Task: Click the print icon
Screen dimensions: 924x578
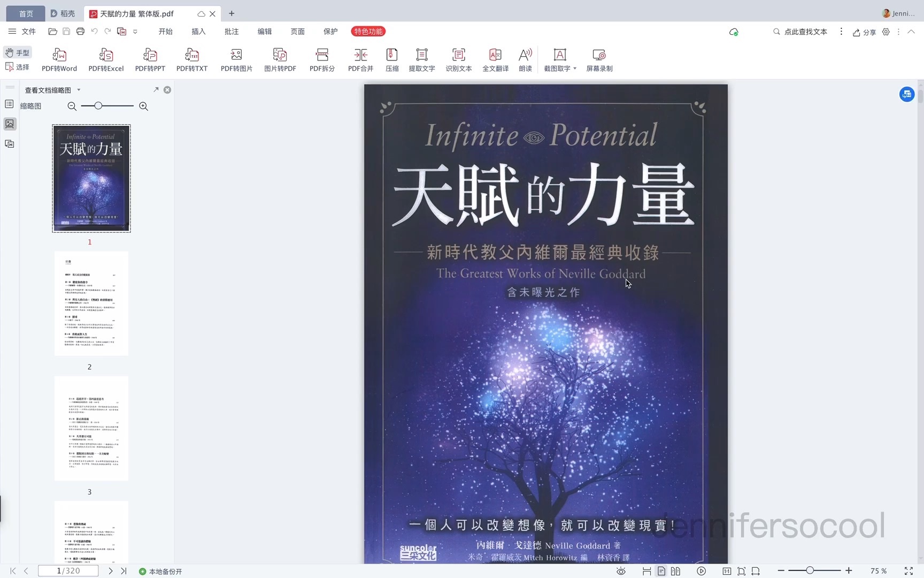Action: 80,32
